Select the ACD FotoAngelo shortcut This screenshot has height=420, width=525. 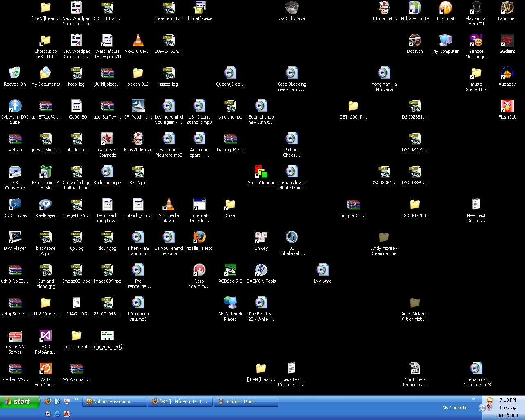coord(46,341)
